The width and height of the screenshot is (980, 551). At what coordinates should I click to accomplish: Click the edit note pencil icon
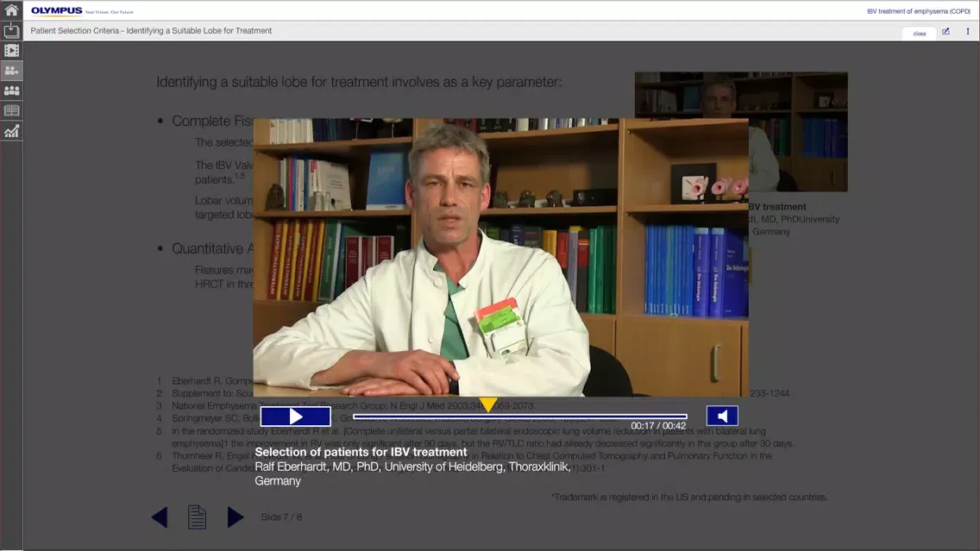945,31
